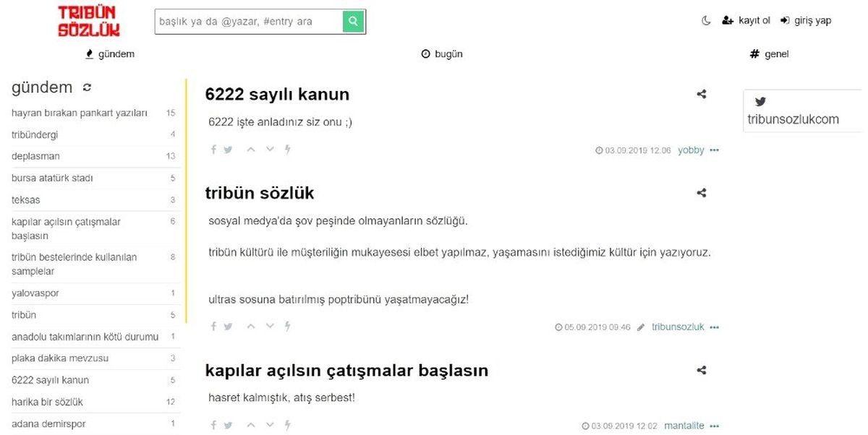Screen dimensions: 868x435
Task: Refresh the gündem list icon
Action: (88, 87)
